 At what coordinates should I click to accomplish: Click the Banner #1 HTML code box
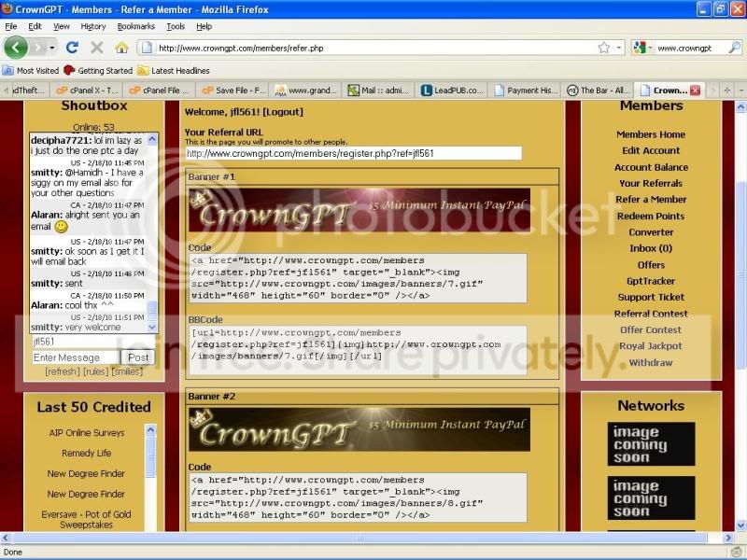tap(359, 278)
